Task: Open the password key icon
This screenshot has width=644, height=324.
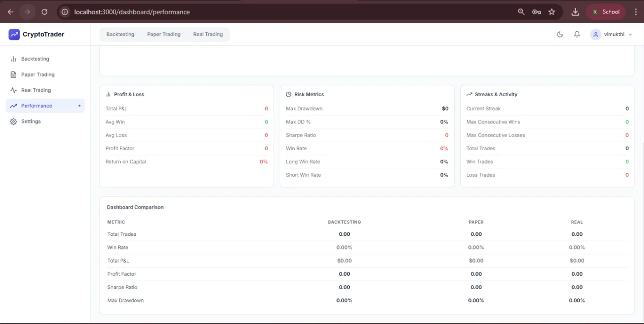Action: [536, 12]
